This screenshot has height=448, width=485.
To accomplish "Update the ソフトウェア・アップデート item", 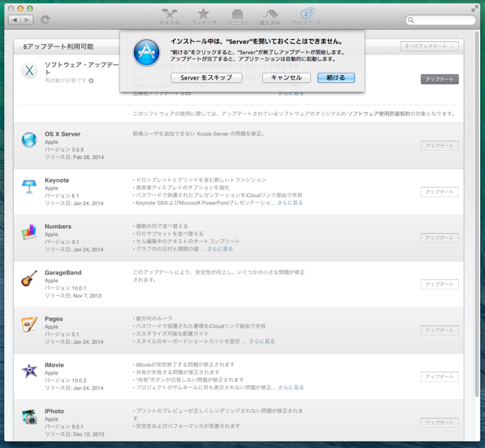I will click(440, 79).
